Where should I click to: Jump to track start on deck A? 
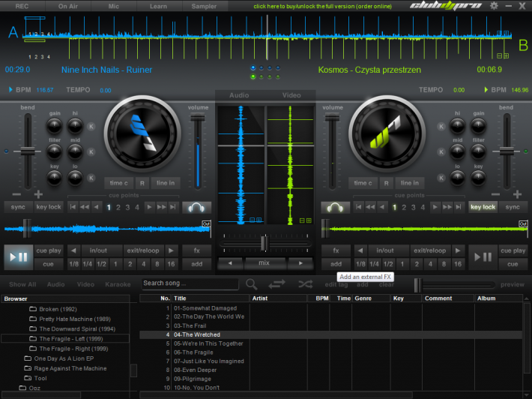[73, 207]
